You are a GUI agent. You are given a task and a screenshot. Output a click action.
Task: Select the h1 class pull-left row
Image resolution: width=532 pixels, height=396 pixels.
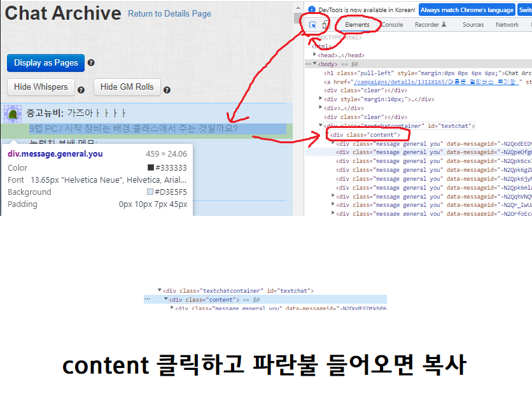pos(428,73)
